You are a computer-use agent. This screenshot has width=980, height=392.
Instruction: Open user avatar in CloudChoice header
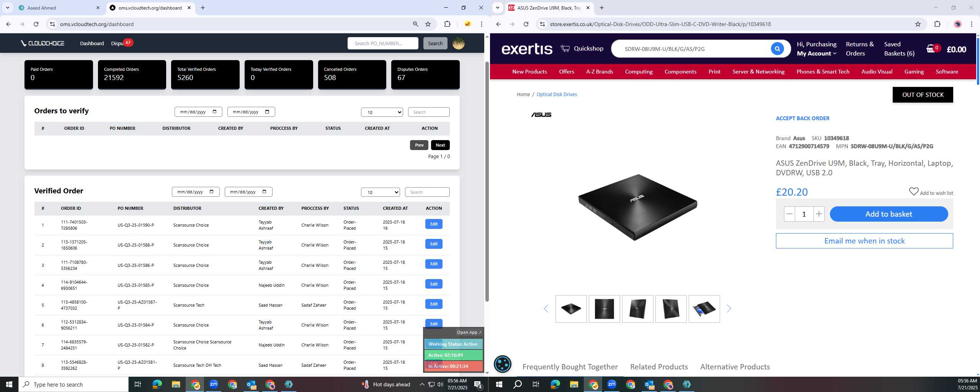click(x=459, y=43)
